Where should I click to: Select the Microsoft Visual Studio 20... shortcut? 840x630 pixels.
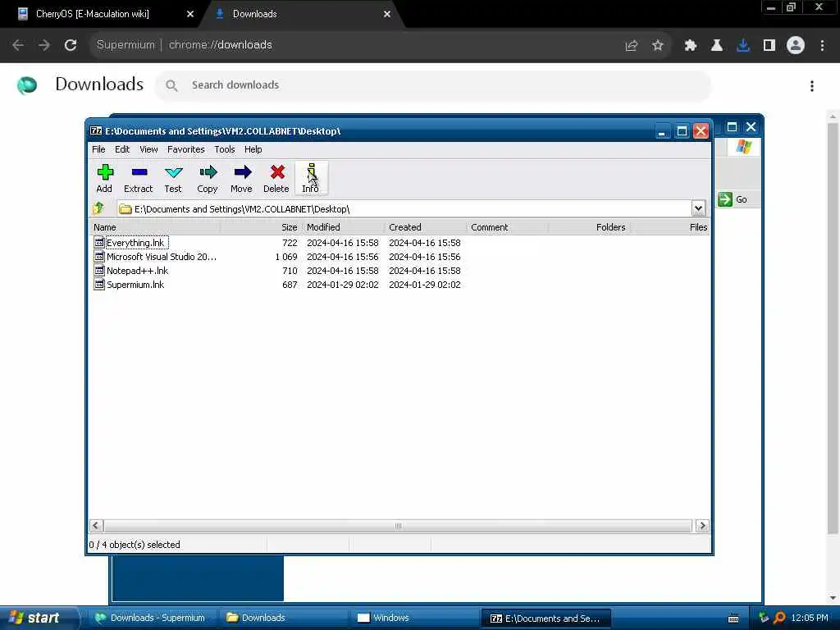coord(162,257)
